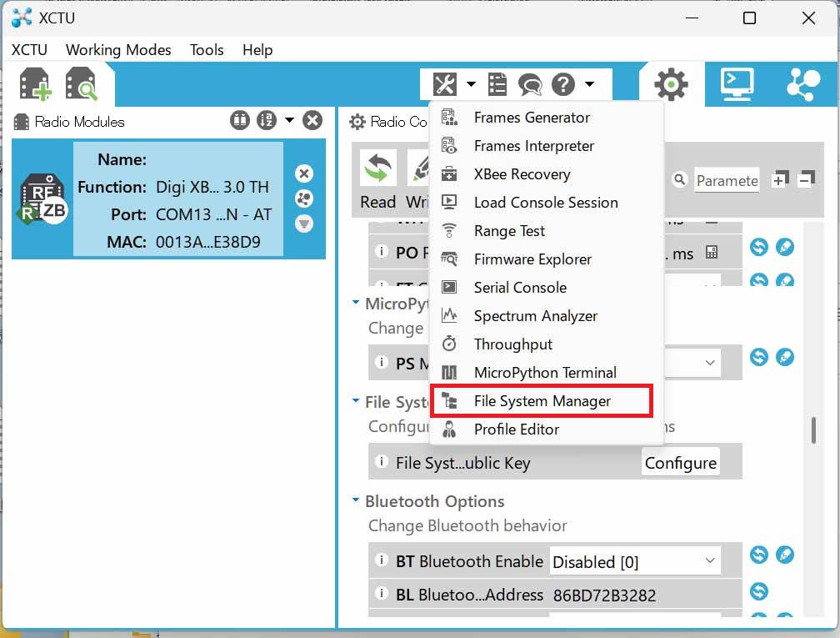
Task: Open File System Manager
Action: tap(542, 401)
